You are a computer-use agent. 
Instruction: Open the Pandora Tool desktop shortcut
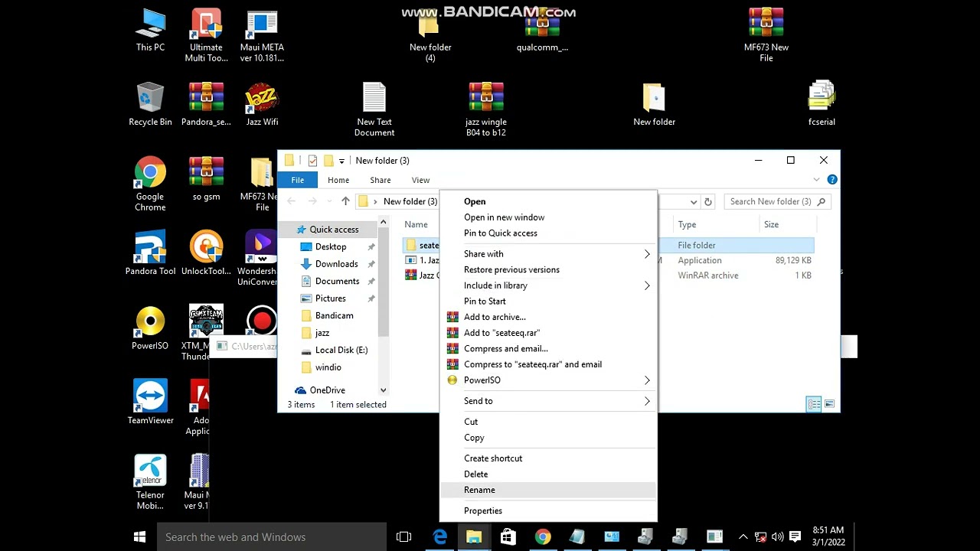[150, 253]
